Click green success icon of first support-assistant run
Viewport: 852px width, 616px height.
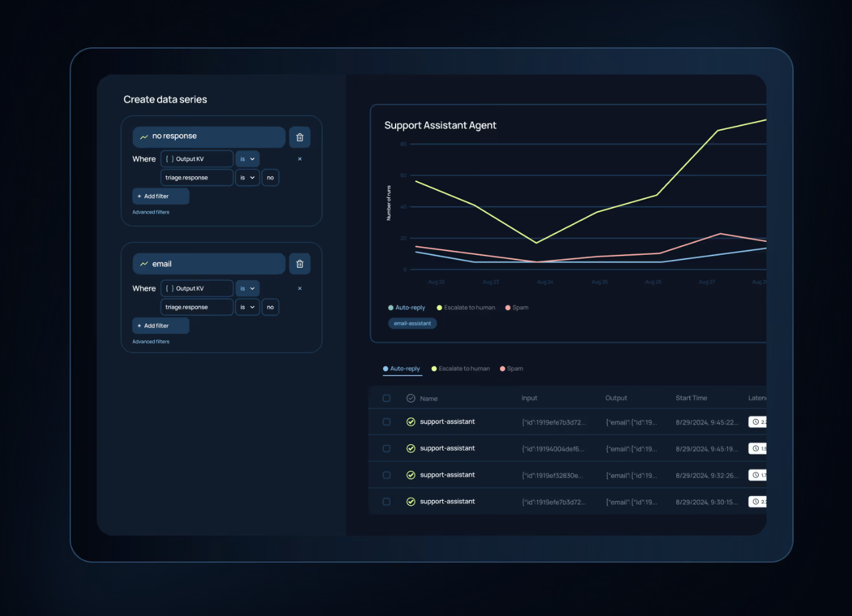pyautogui.click(x=410, y=422)
